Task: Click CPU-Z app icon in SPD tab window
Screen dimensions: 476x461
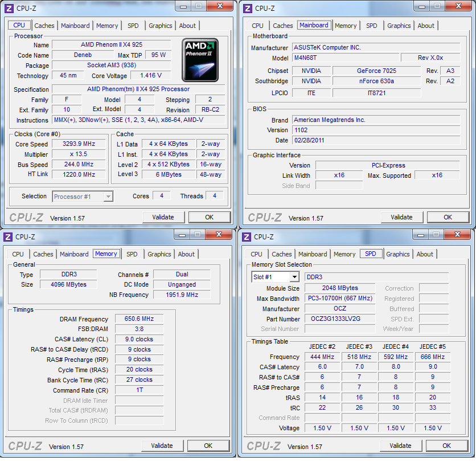Action: tap(246, 236)
